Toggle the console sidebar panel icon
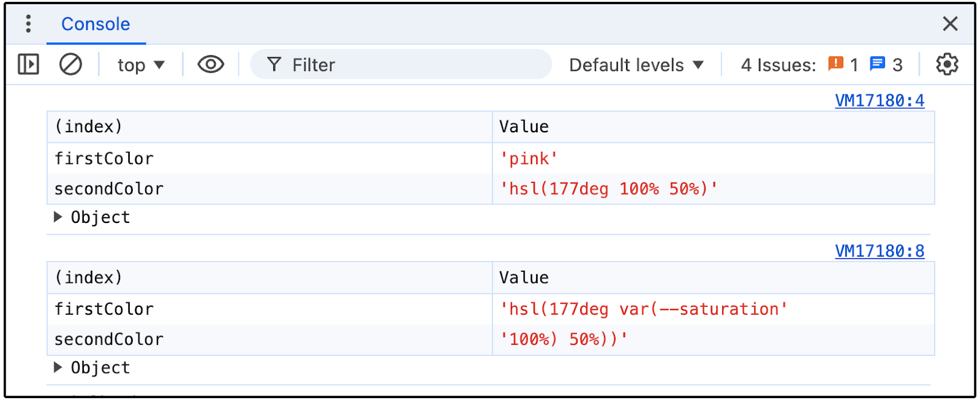 (28, 64)
